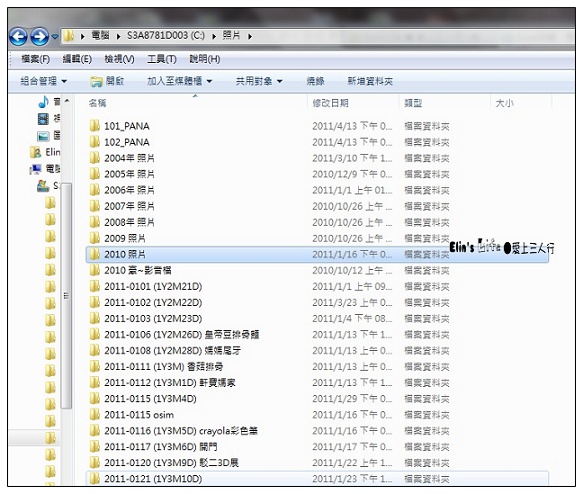Click the 2011-0108 (1Y2M28D) folder icon

(95, 350)
